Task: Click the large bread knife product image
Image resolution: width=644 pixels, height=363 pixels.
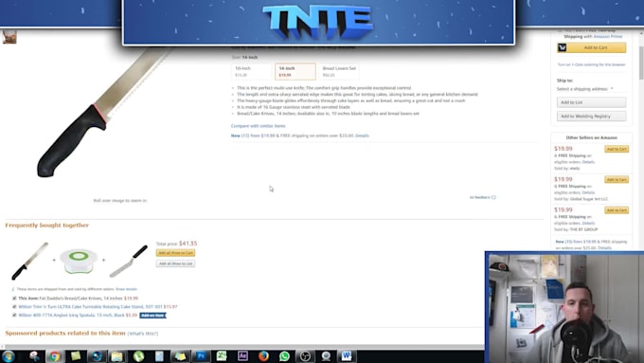Action: 102,113
